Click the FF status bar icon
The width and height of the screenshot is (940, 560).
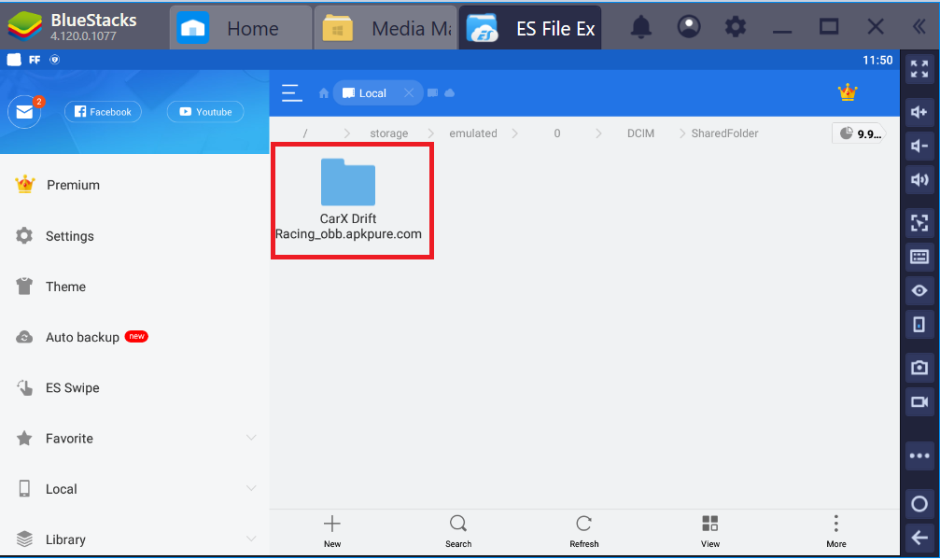pyautogui.click(x=35, y=60)
